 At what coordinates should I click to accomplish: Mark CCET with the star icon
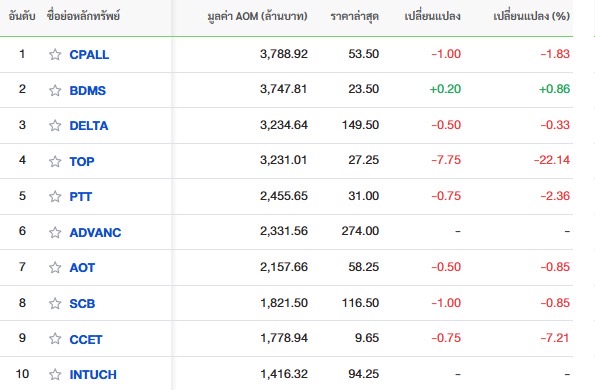[x=55, y=338]
